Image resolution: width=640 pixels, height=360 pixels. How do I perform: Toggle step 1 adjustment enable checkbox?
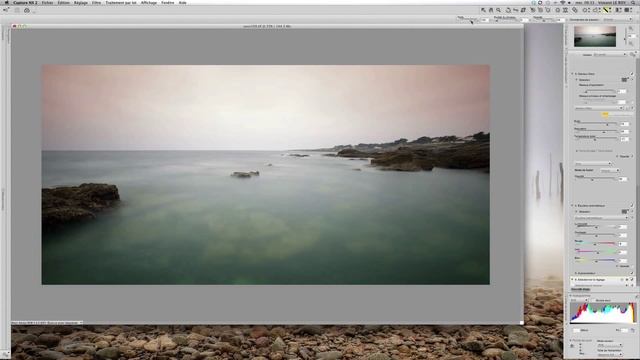[632, 74]
